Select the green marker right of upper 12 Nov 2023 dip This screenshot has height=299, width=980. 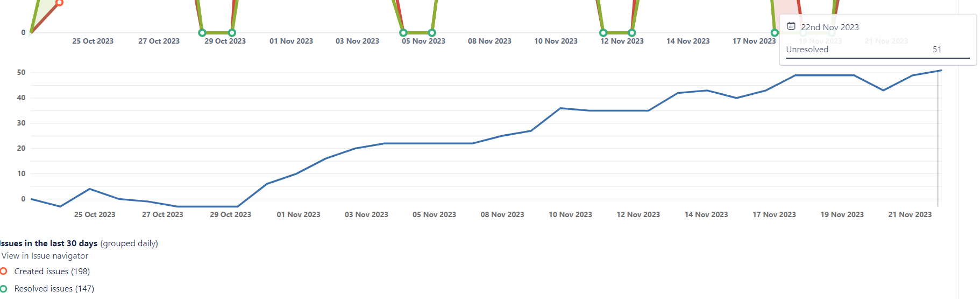point(632,33)
